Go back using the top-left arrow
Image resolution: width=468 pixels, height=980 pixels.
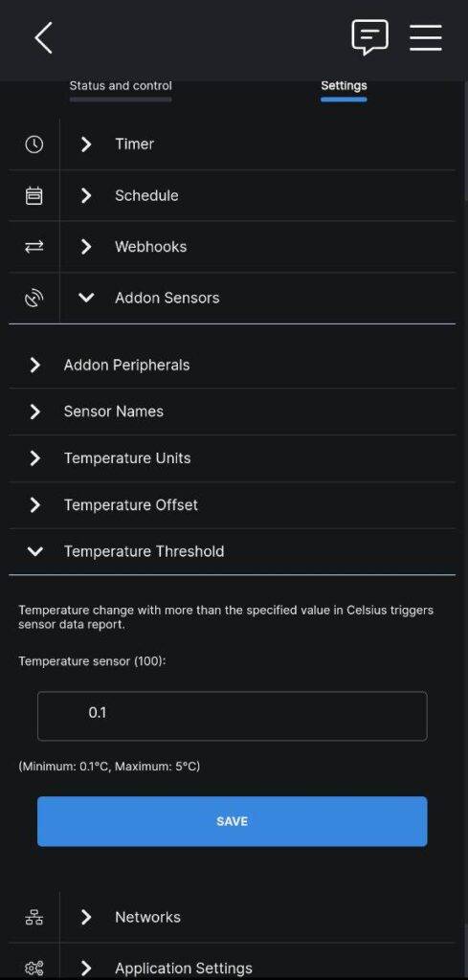[43, 37]
